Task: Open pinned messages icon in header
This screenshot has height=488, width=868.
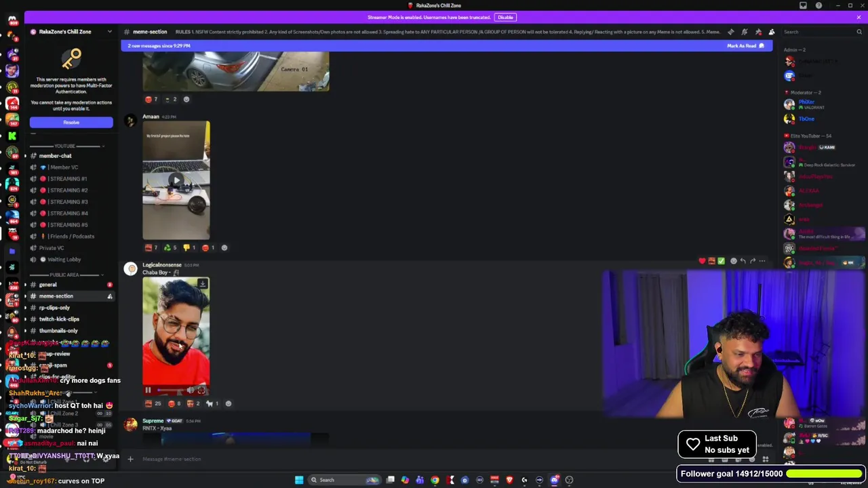Action: point(757,32)
